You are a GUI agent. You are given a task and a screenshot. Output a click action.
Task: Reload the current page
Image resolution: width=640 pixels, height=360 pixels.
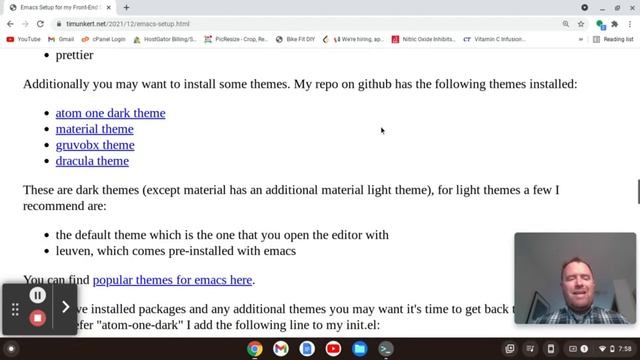(40, 24)
